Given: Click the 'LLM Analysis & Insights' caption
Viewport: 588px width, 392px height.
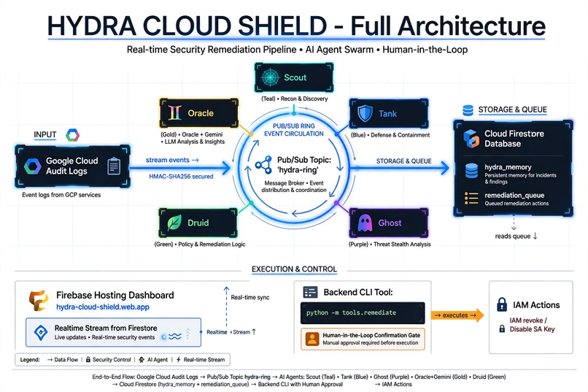Looking at the screenshot, I should click(x=195, y=142).
